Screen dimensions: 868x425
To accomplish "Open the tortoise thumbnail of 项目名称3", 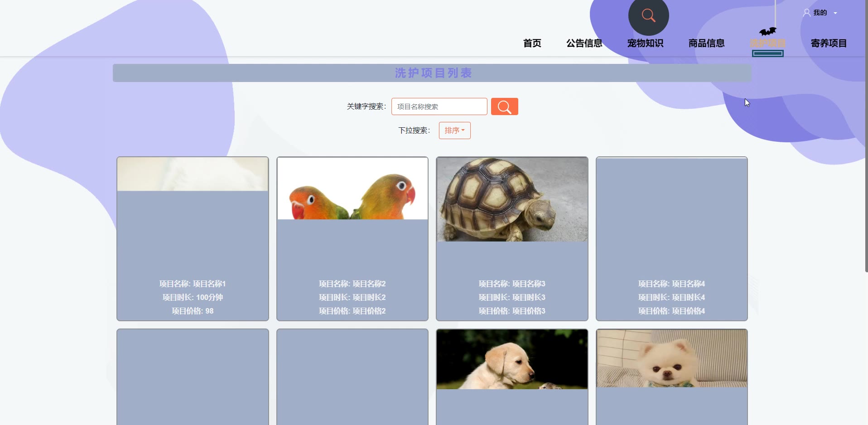I will (512, 199).
